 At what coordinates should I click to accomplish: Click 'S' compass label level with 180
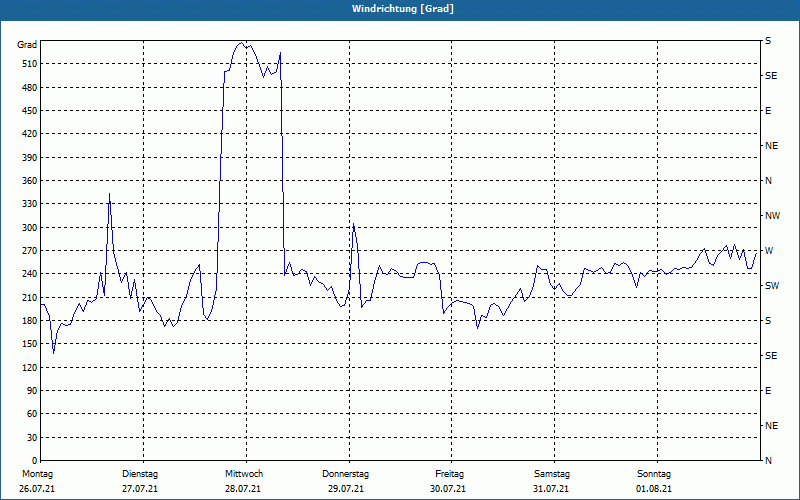click(x=768, y=320)
